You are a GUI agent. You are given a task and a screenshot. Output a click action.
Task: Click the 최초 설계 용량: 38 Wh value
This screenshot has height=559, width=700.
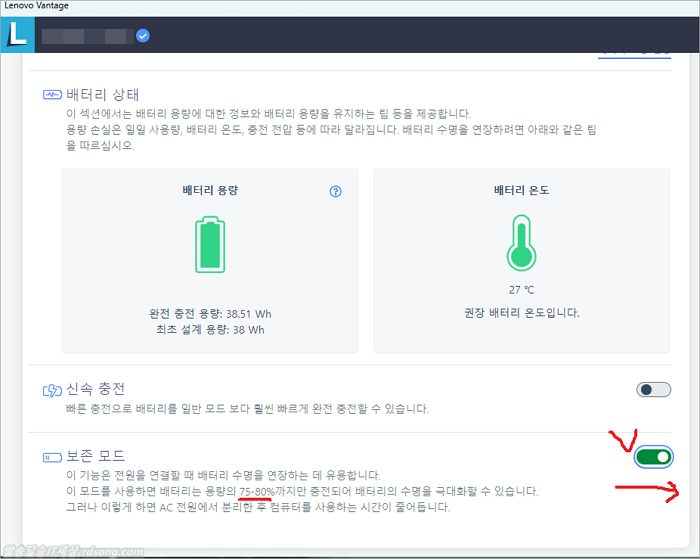point(210,330)
